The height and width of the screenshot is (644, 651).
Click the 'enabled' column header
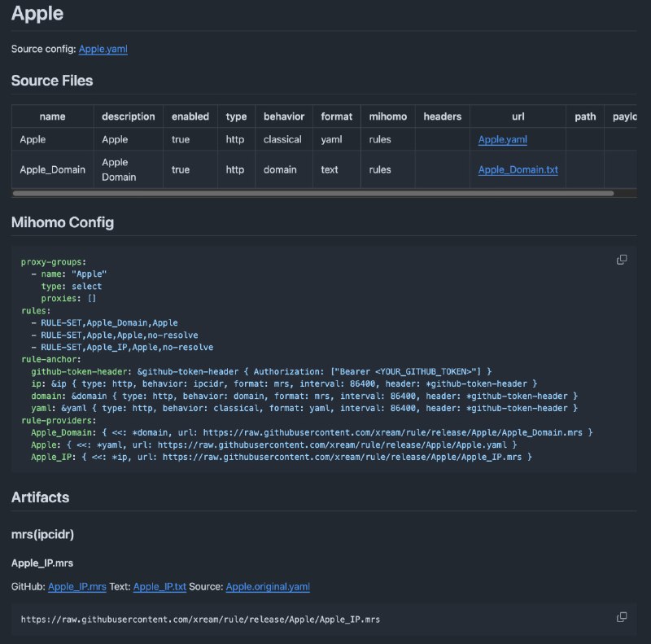point(190,116)
